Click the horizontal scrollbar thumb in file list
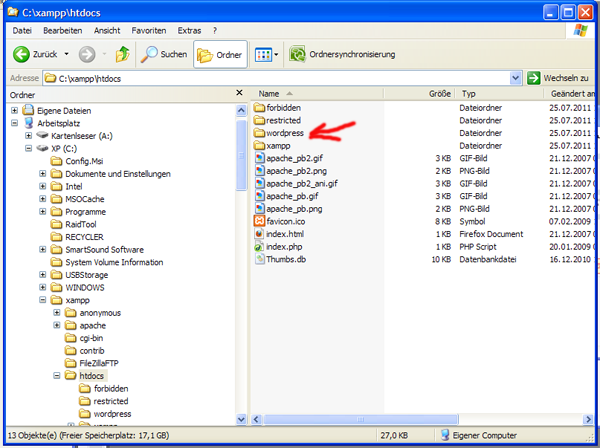Screen dimensions: 600x448 tap(360, 419)
